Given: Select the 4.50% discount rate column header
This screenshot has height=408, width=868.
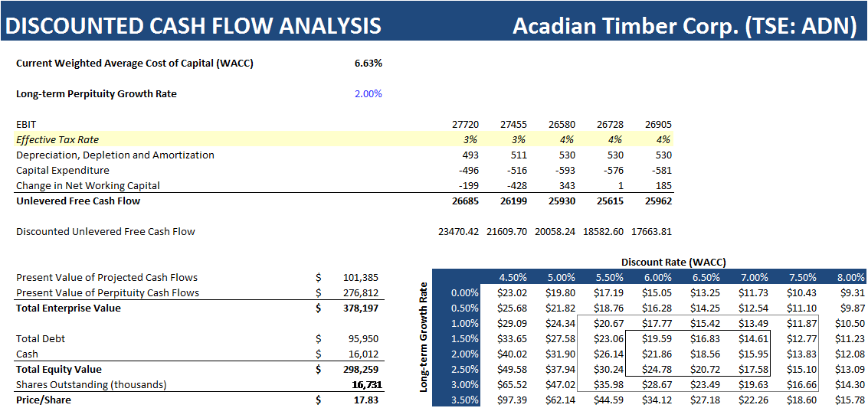Looking at the screenshot, I should pos(514,278).
